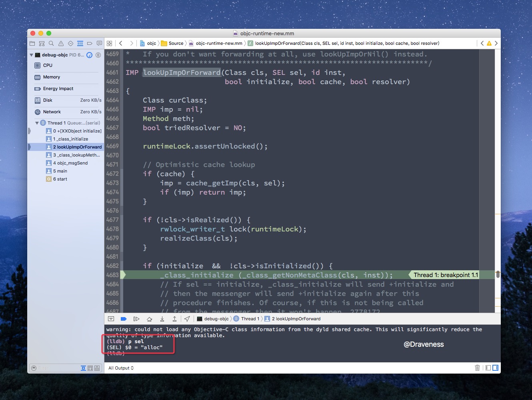Toggle the console pane visibility
The width and height of the screenshot is (532, 400).
click(x=495, y=368)
